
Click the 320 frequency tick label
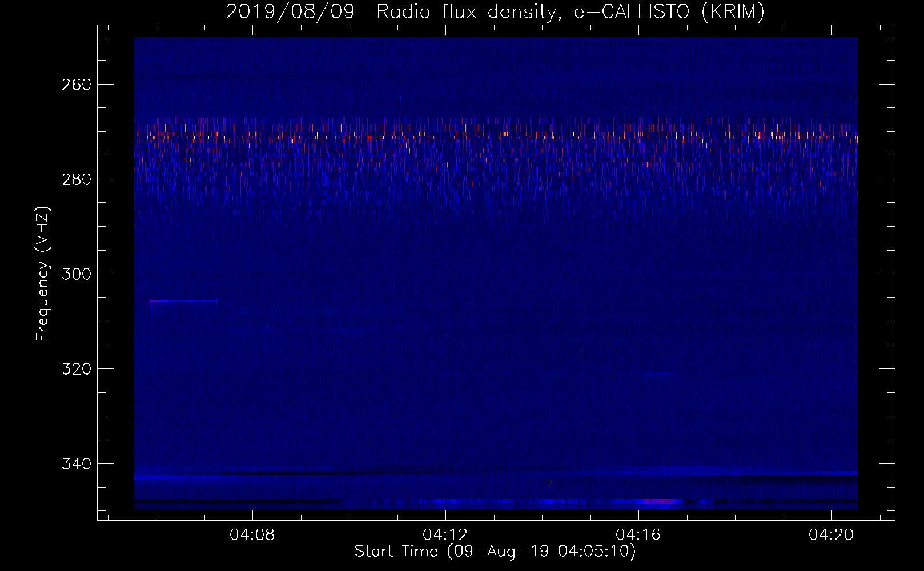pos(77,369)
